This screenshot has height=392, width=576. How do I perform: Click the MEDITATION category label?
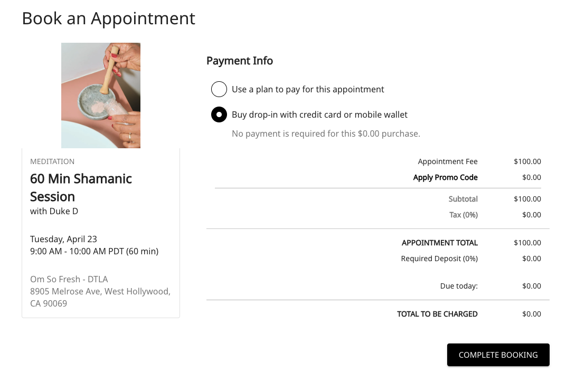(x=52, y=161)
